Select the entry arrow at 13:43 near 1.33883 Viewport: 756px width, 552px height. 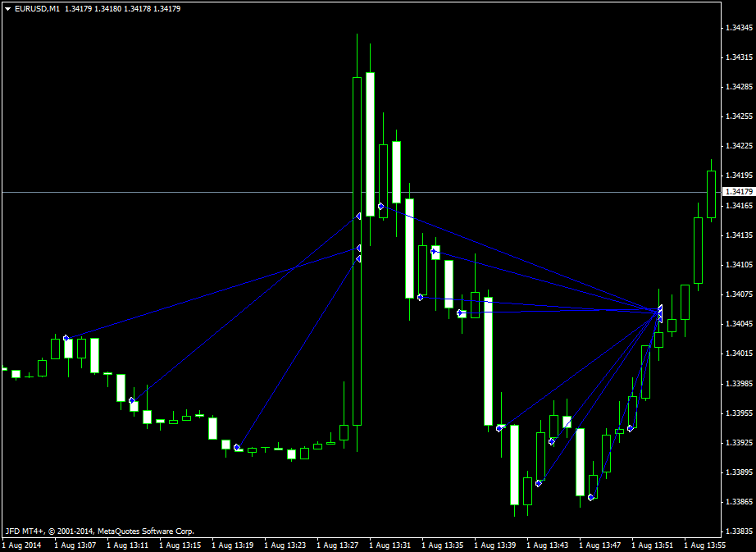click(x=539, y=483)
